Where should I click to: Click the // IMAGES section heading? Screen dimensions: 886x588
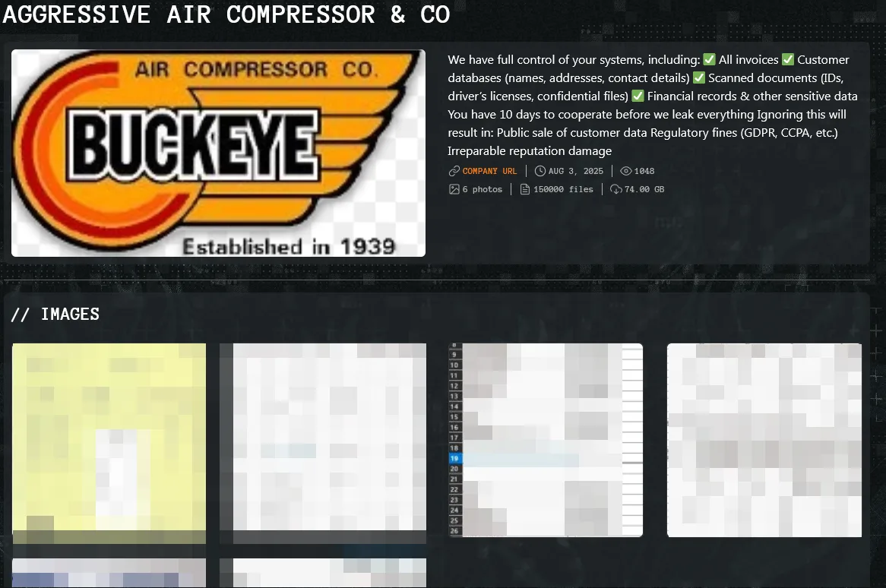(x=55, y=314)
